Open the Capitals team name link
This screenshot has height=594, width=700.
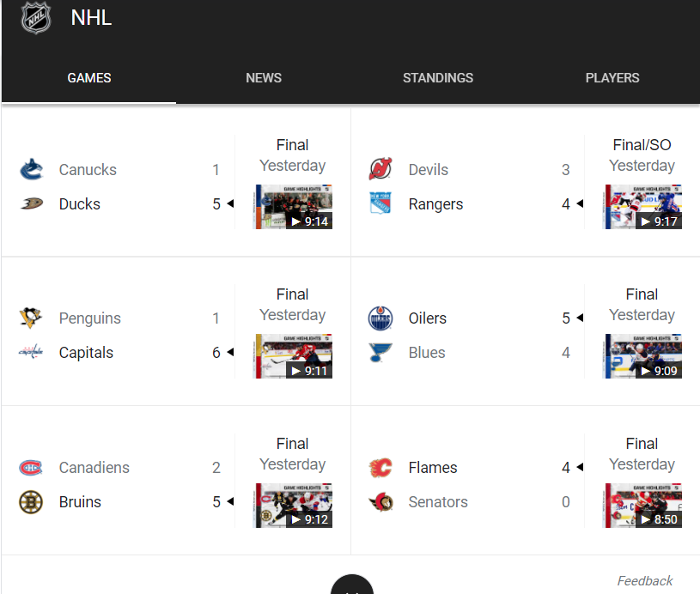click(x=86, y=353)
